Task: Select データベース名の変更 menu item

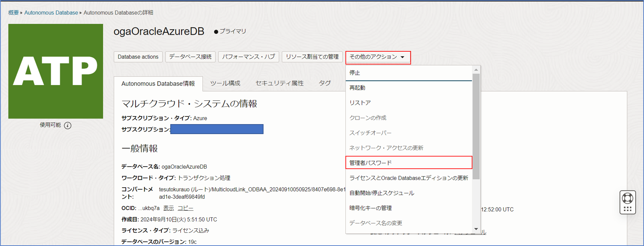Action: (x=409, y=223)
